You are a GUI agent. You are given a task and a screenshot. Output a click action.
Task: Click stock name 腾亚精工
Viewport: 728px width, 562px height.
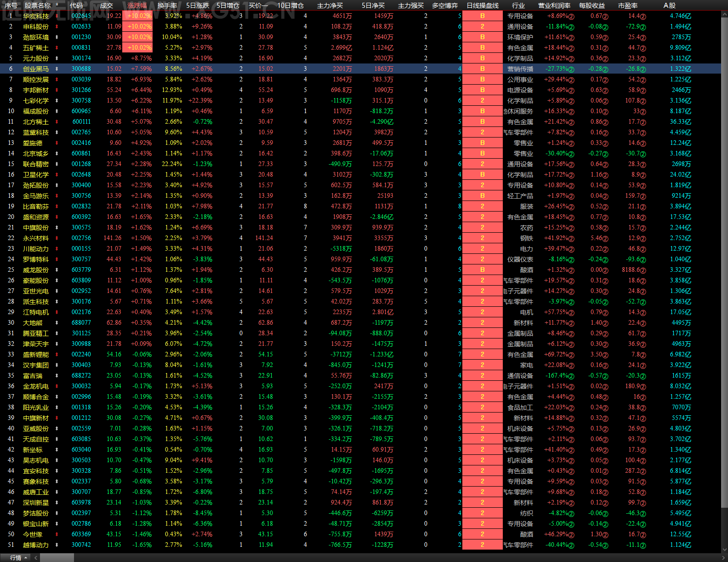(x=36, y=333)
